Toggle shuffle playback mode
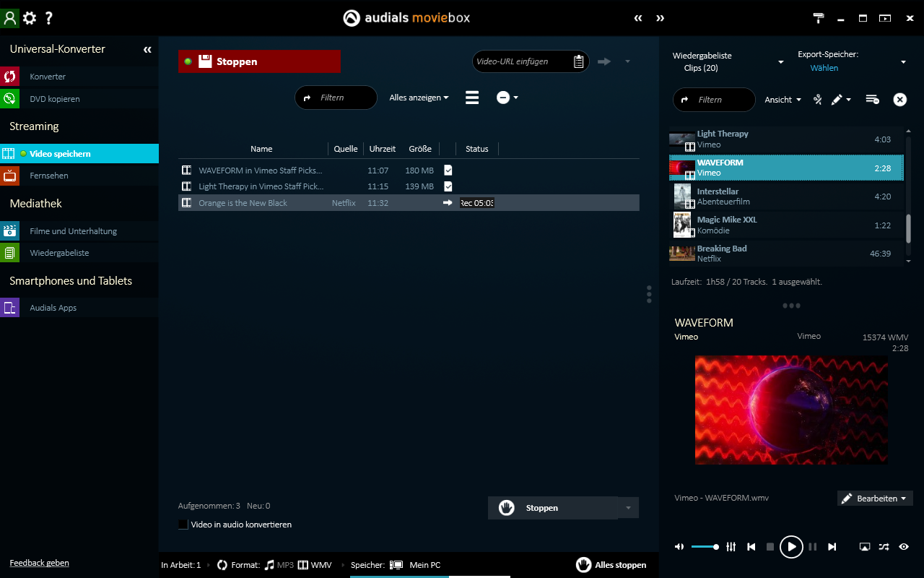The height and width of the screenshot is (578, 924). [884, 547]
